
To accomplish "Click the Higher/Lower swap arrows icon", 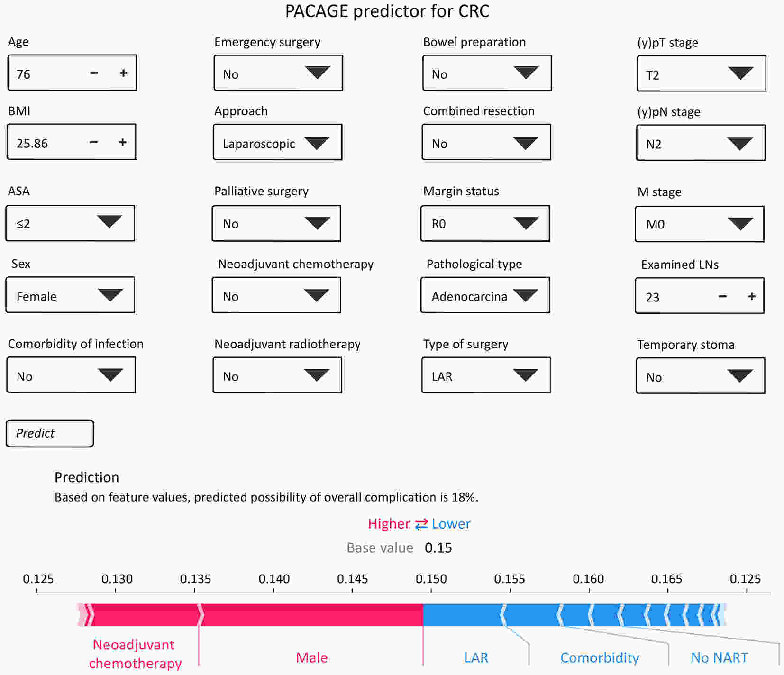I will (x=421, y=524).
